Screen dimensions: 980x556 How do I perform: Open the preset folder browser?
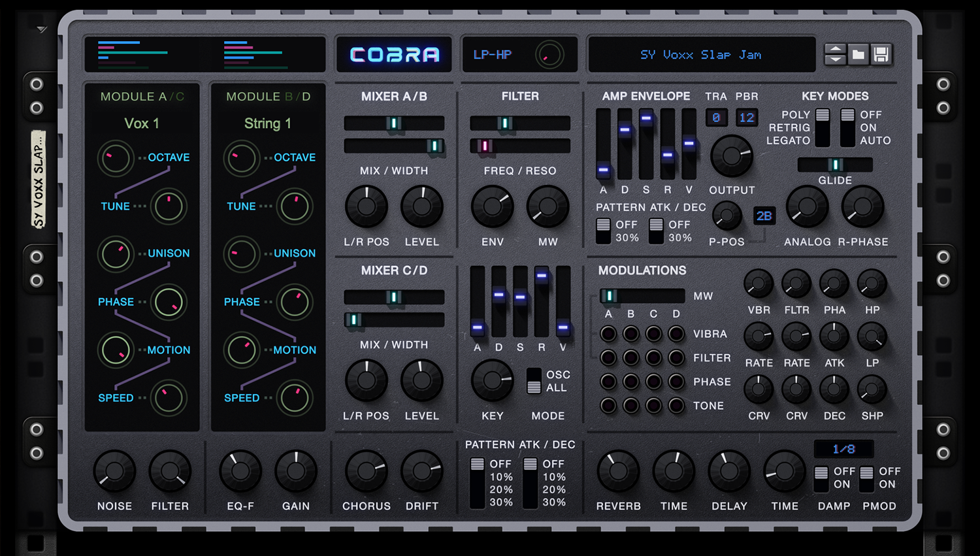[858, 55]
